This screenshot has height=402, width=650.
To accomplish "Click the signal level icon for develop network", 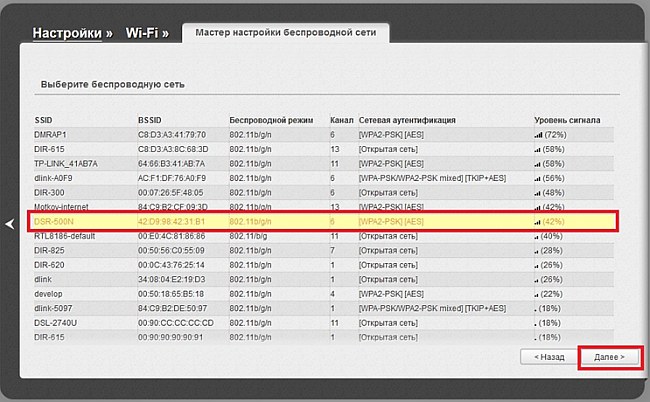I will click(538, 295).
